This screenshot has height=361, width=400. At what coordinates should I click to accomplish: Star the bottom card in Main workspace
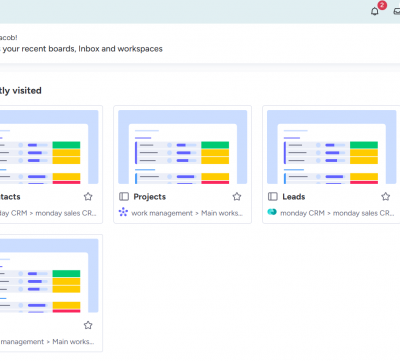point(88,325)
